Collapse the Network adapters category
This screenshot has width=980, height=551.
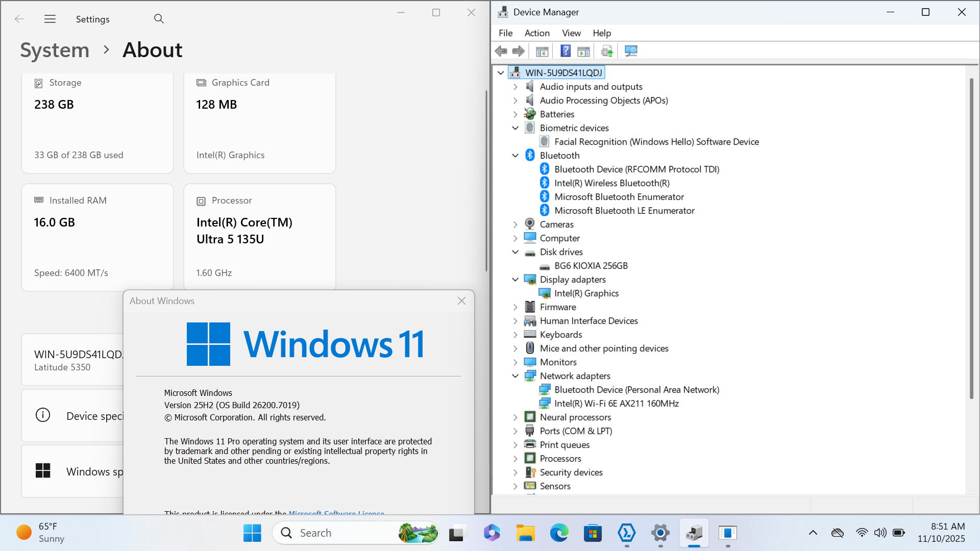click(x=516, y=376)
